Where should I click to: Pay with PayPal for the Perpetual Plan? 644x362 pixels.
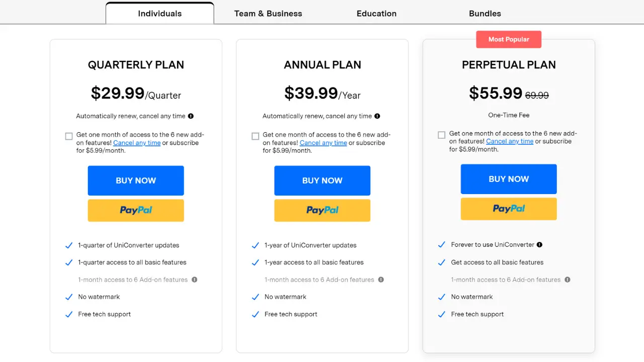coord(509,209)
